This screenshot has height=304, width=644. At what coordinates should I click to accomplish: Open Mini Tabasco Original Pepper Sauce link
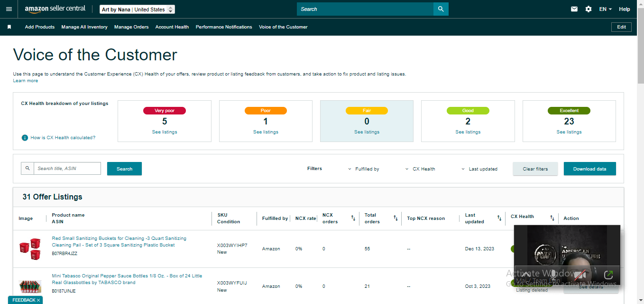(127, 279)
